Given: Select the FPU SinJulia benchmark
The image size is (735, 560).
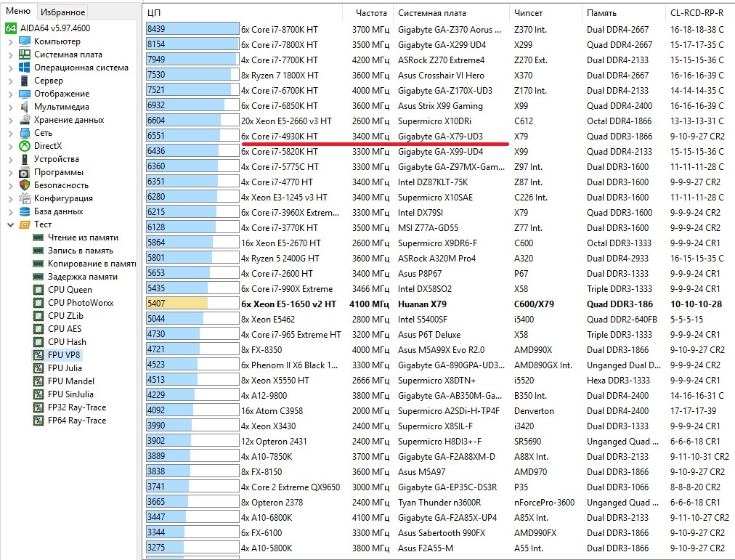Looking at the screenshot, I should point(70,394).
